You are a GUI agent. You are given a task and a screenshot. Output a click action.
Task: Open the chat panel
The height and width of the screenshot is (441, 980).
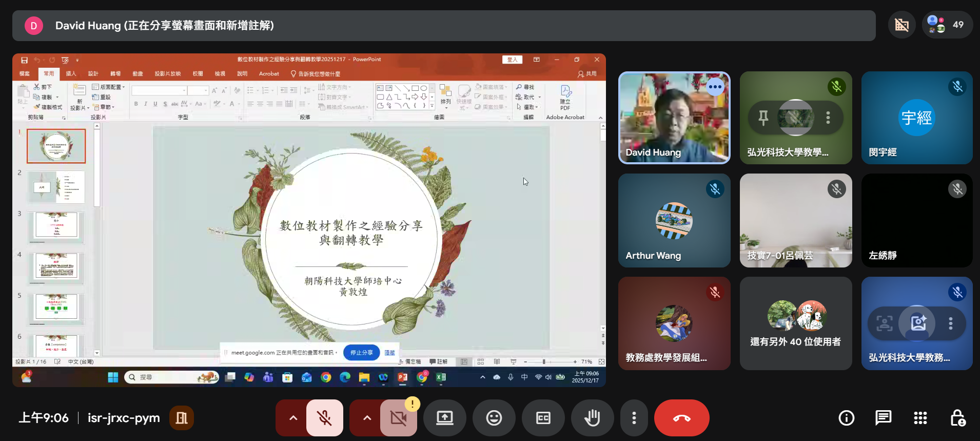coord(883,418)
